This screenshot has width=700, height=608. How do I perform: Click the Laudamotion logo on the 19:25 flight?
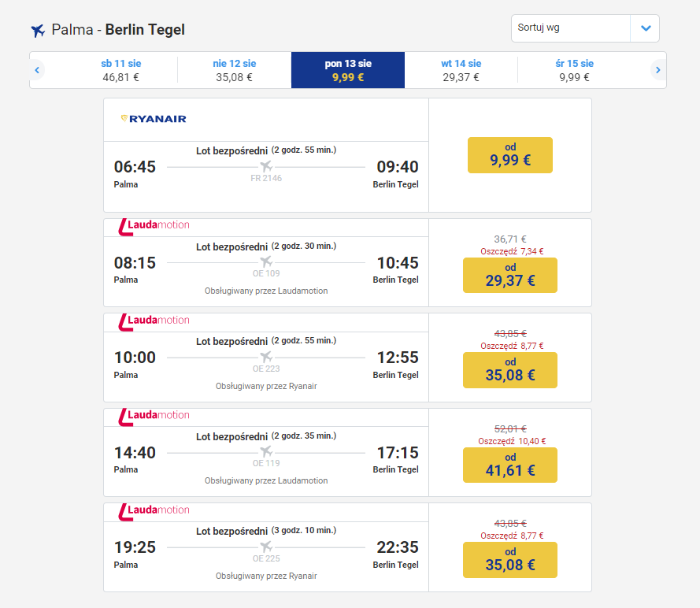[x=154, y=511]
